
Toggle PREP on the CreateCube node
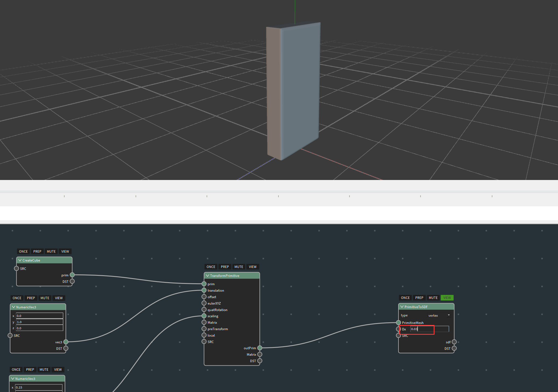37,251
